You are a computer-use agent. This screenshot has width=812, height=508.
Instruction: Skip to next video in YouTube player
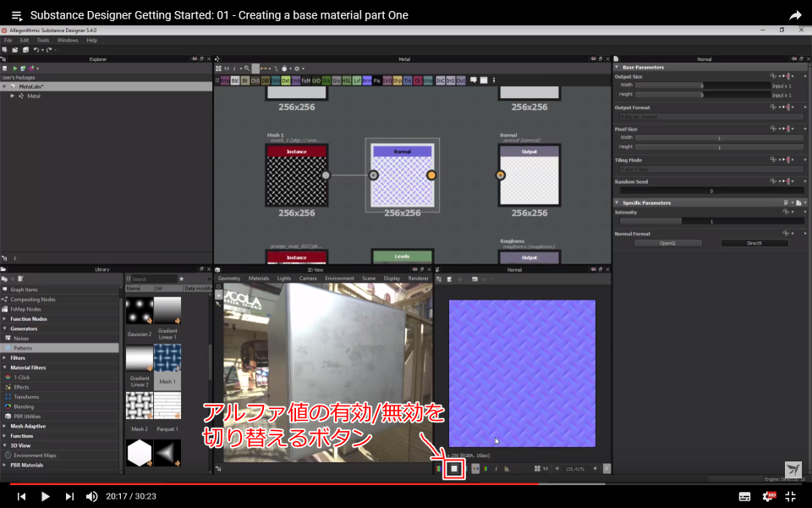tap(69, 497)
